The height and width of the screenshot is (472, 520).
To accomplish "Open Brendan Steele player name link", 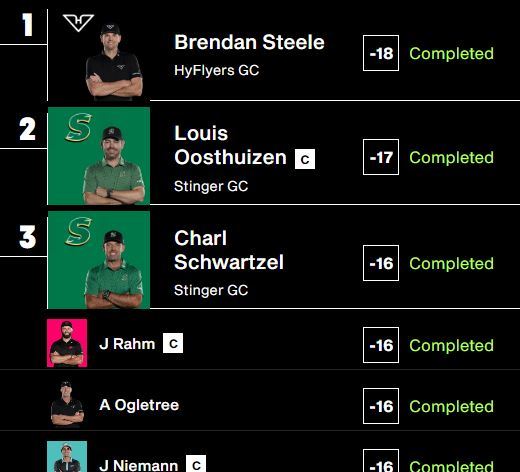I will point(249,42).
